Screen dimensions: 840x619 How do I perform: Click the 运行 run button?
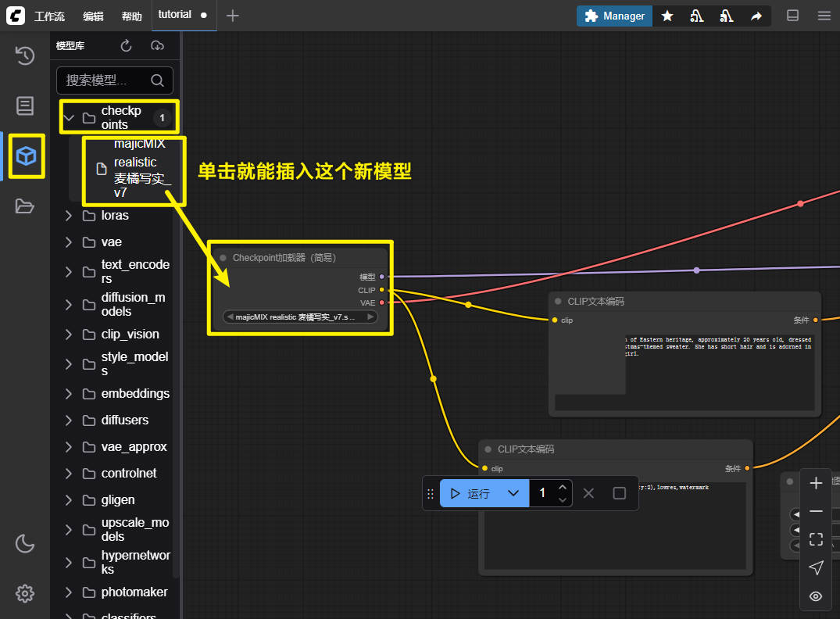click(x=470, y=493)
